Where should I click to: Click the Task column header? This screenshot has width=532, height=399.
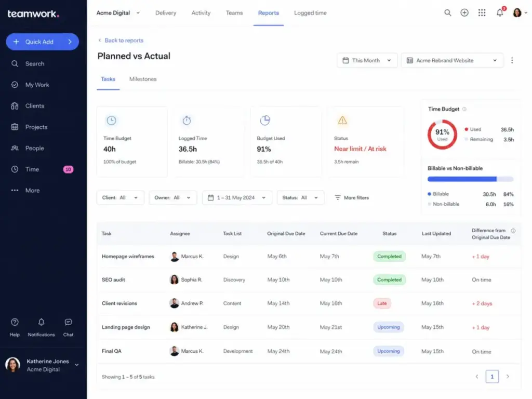pyautogui.click(x=107, y=234)
